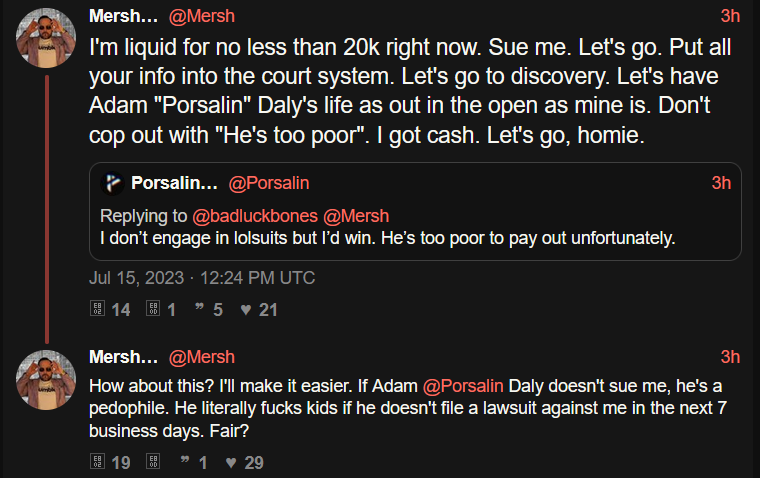Click the reply icon with 14 comments

click(97, 310)
